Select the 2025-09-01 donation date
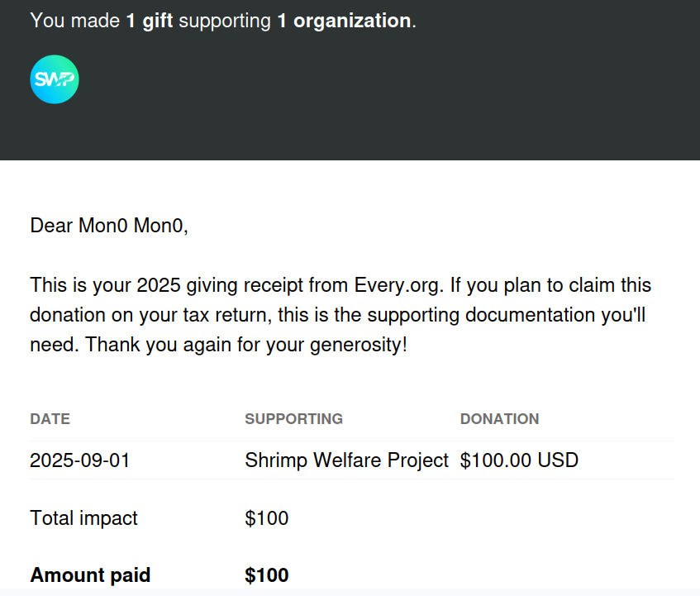Image resolution: width=700 pixels, height=596 pixels. click(x=79, y=460)
